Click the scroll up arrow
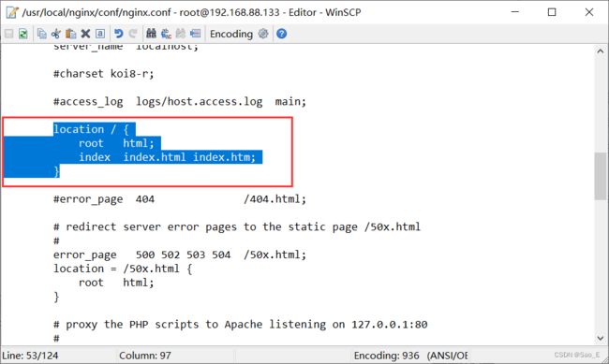 click(601, 51)
